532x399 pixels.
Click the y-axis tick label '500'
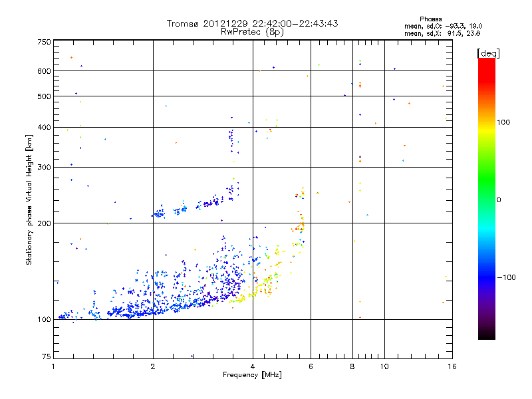[x=44, y=96]
